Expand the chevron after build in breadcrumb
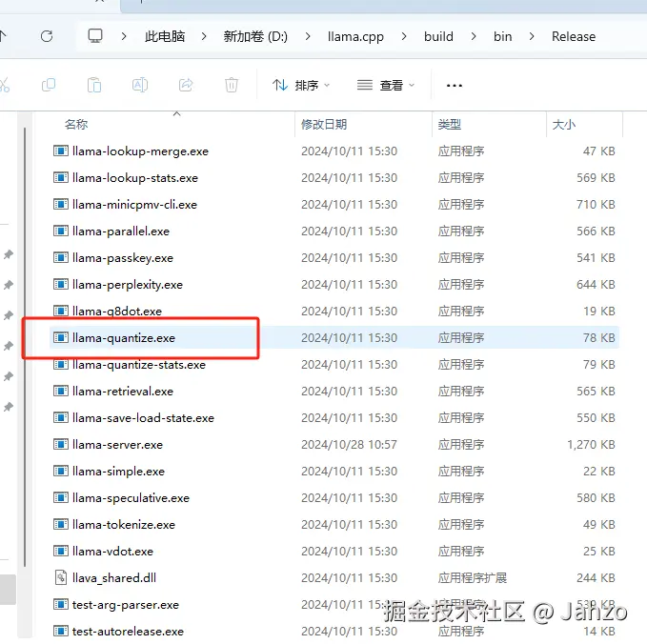 [x=474, y=36]
